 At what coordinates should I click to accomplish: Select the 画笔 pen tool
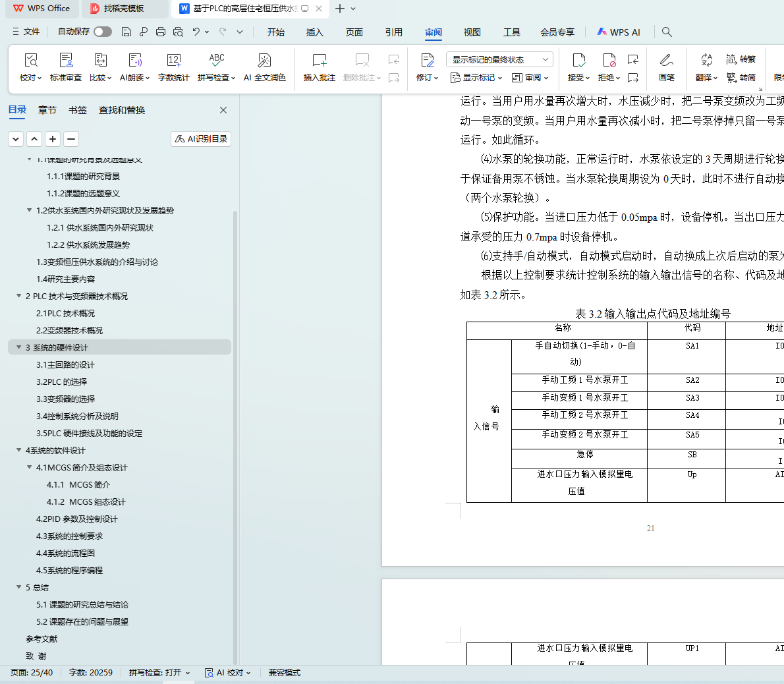pos(666,61)
